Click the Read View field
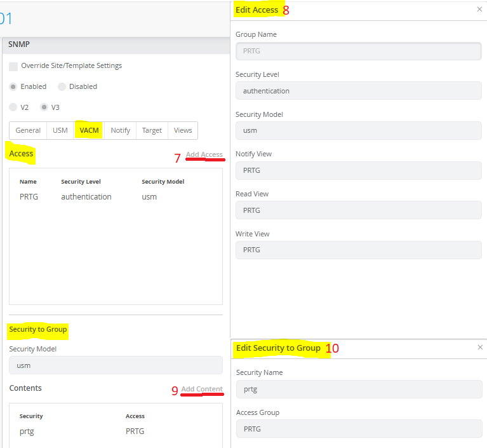The height and width of the screenshot is (448, 487). [x=358, y=210]
